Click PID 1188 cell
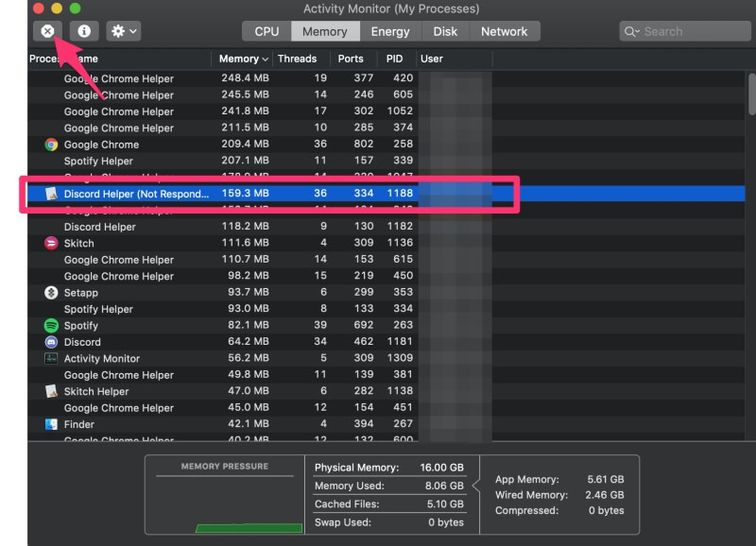The image size is (756, 546). (x=400, y=194)
